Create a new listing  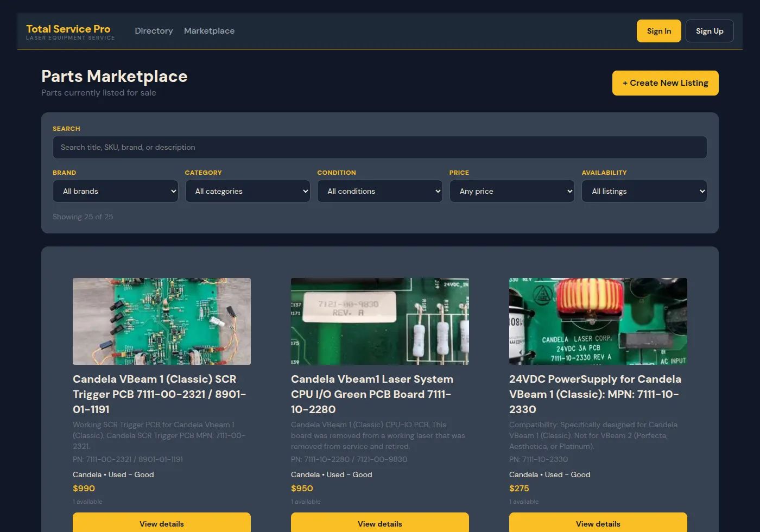click(x=665, y=83)
